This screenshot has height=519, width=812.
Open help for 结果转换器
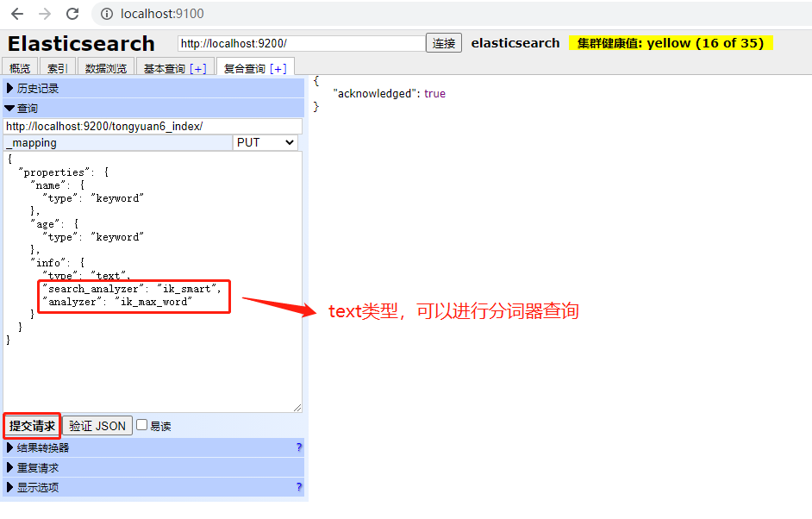point(299,447)
